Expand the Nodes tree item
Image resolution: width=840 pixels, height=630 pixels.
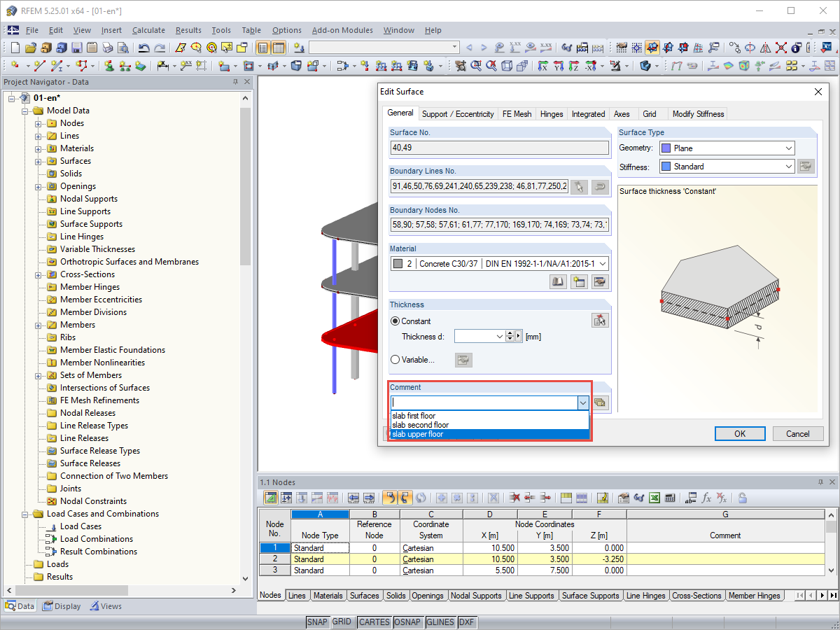38,123
